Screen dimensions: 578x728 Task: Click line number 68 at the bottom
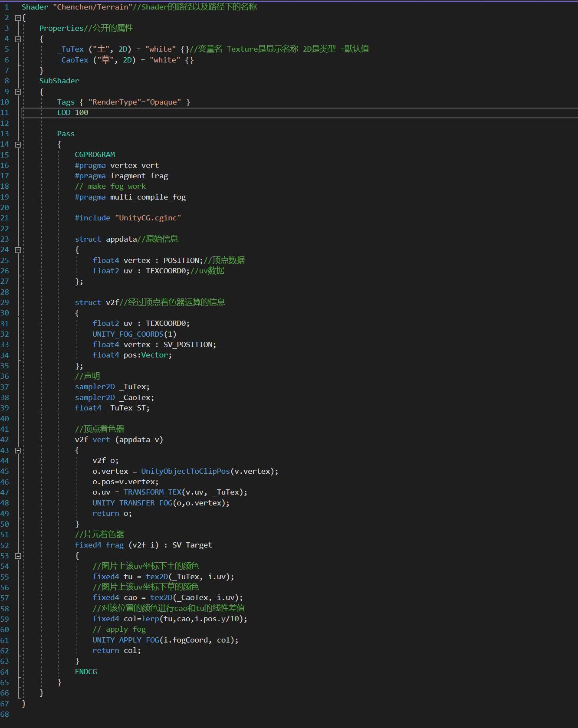[x=5, y=714]
